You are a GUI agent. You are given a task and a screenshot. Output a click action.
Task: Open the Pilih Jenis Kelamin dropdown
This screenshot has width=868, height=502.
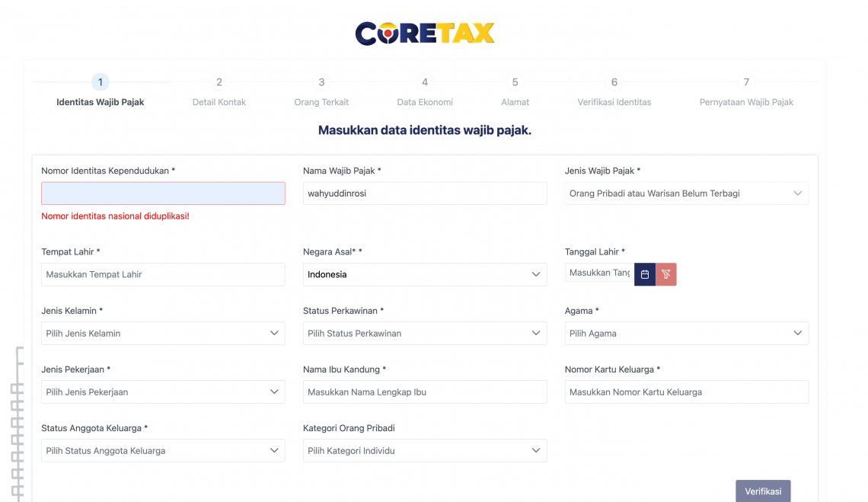tap(163, 333)
